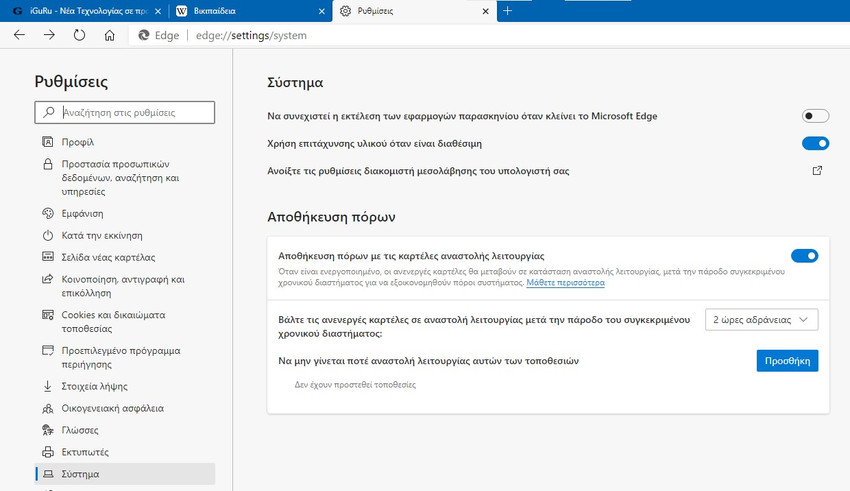This screenshot has width=850, height=491.
Task: Click the lock icon for privacy settings
Action: [x=48, y=164]
